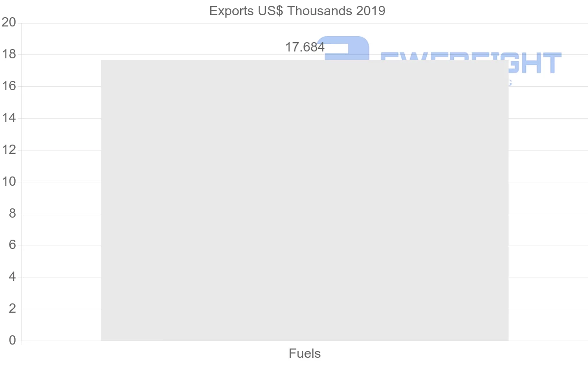Click the small tagline under the watermark

click(510, 82)
